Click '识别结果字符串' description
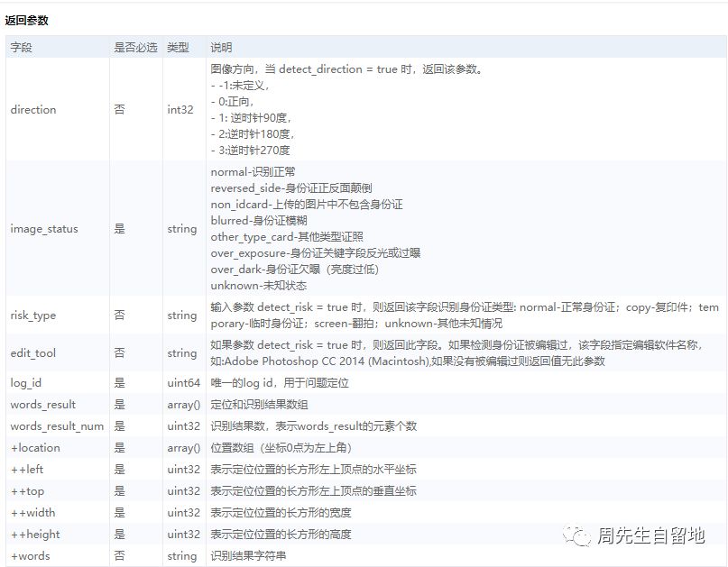 click(248, 556)
